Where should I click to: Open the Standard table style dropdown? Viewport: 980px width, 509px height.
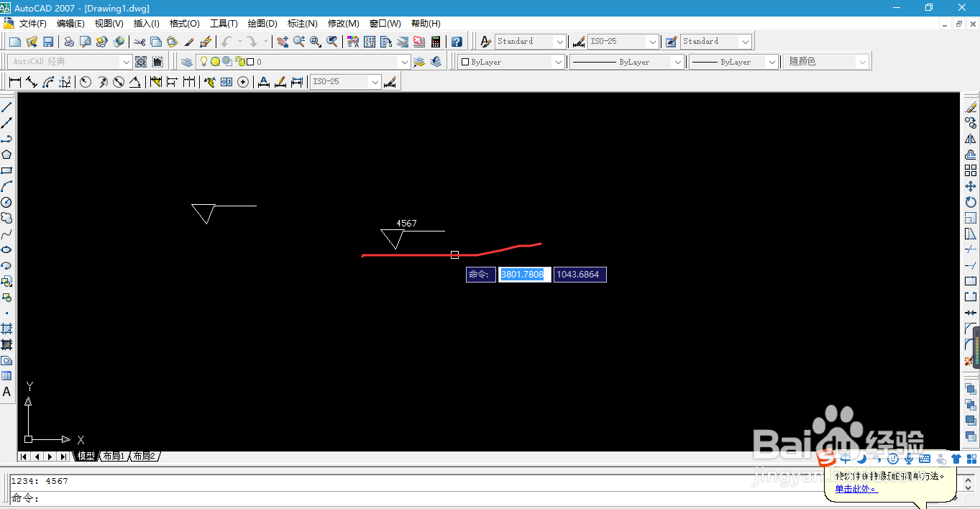[x=745, y=42]
